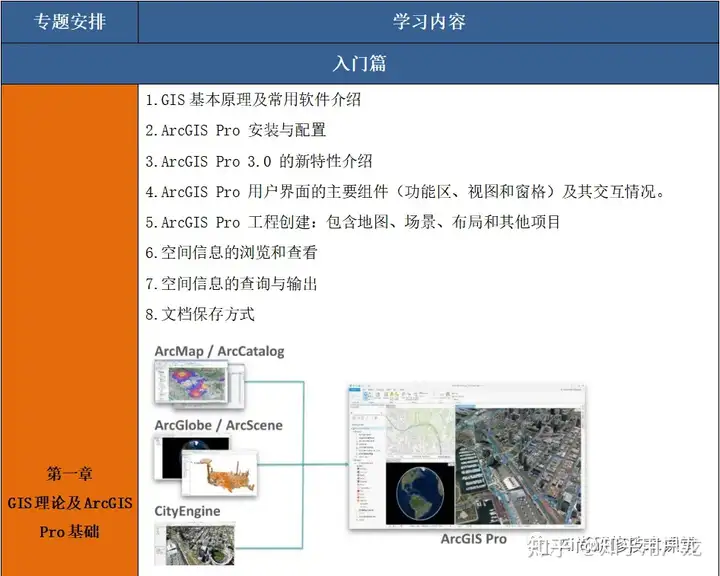
Task: Select line 3.ArcGIS Pro 3.0 的新特性介绍
Action: point(259,161)
